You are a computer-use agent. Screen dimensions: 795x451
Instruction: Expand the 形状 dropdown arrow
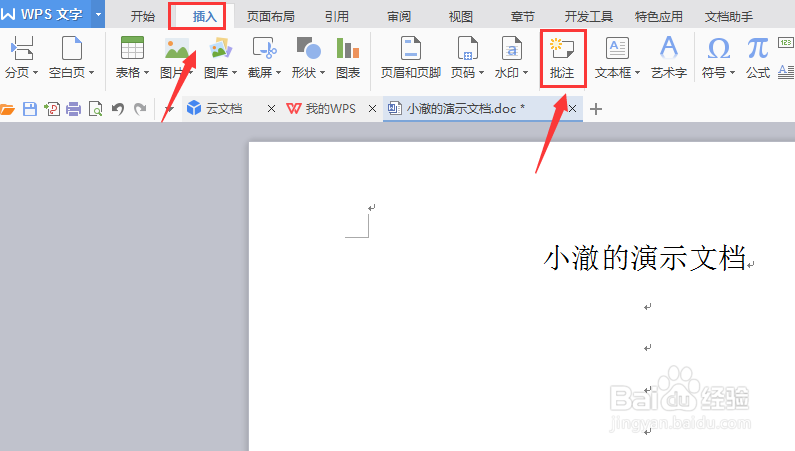click(322, 72)
